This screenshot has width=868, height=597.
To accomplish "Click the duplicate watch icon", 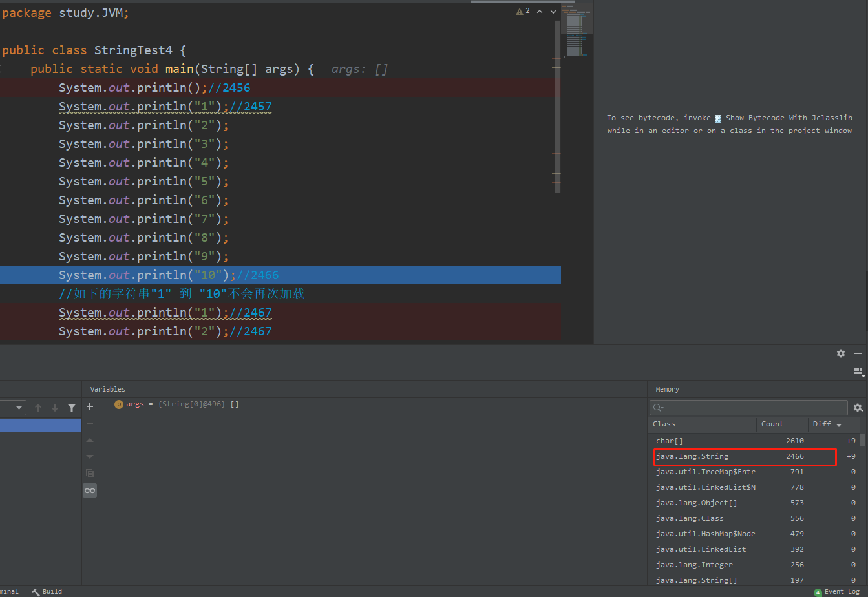I will [x=90, y=474].
